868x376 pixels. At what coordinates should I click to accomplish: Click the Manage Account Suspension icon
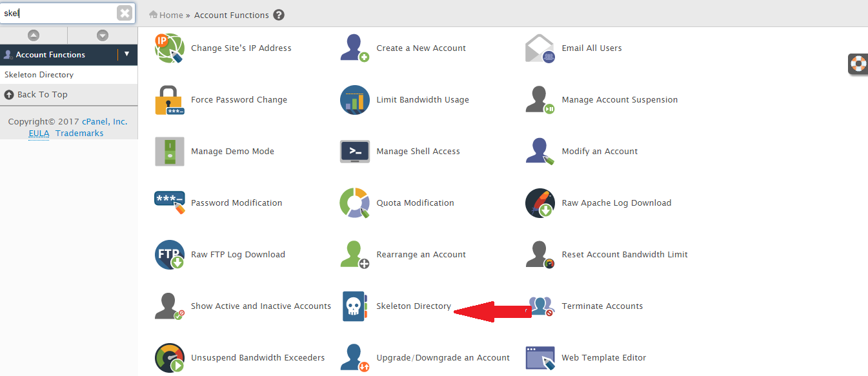(540, 100)
